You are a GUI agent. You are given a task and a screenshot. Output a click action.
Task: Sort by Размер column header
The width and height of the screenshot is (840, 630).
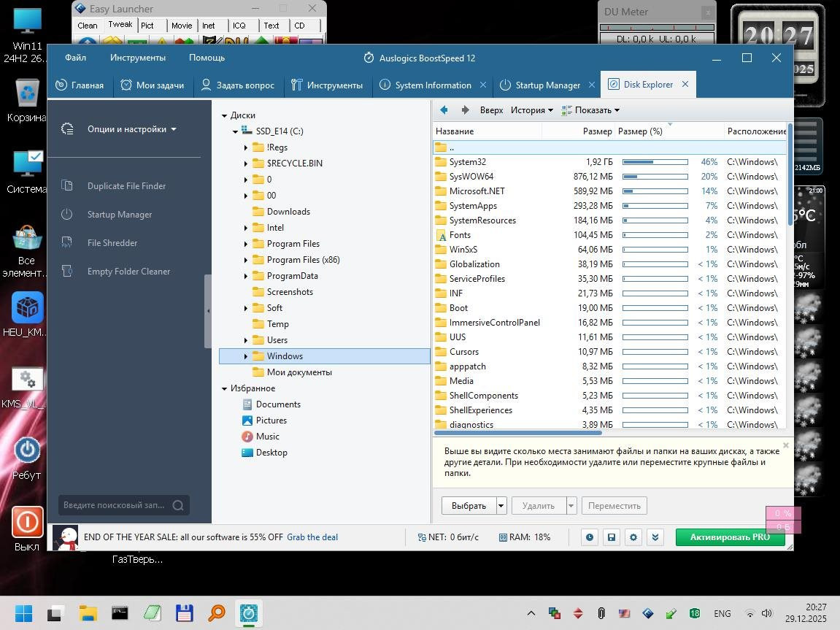coord(597,131)
